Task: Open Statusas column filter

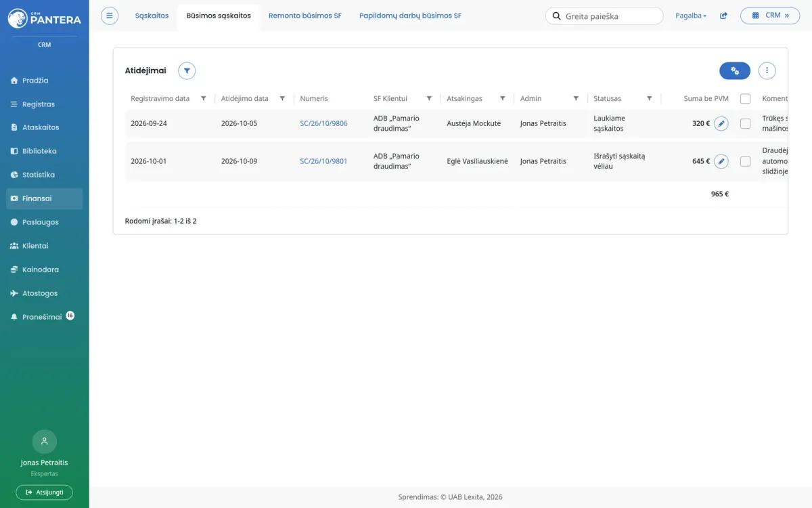Action: point(649,98)
